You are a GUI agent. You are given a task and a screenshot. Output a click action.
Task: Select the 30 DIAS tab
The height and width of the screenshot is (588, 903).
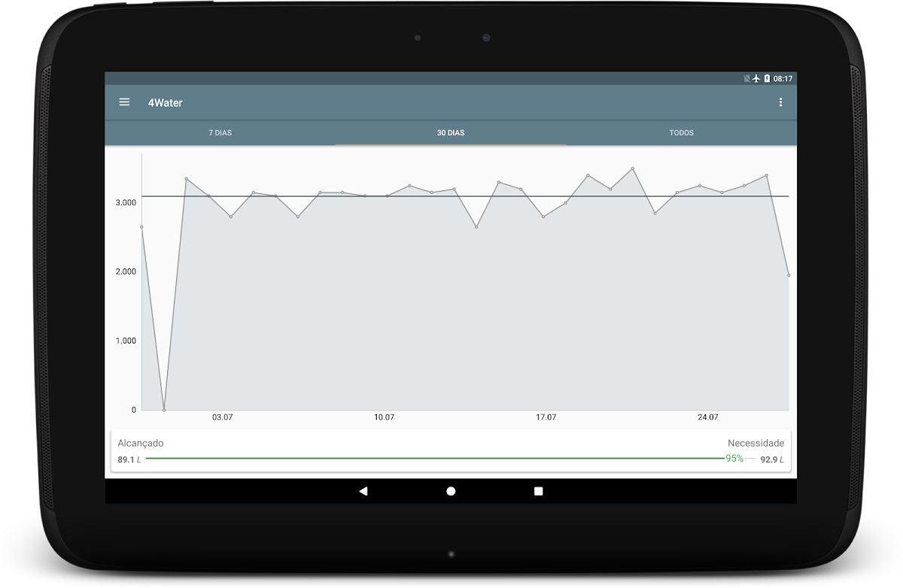click(x=451, y=133)
